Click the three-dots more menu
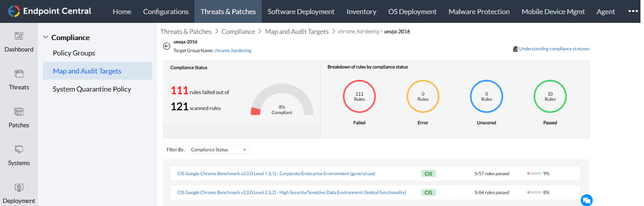 (633, 11)
